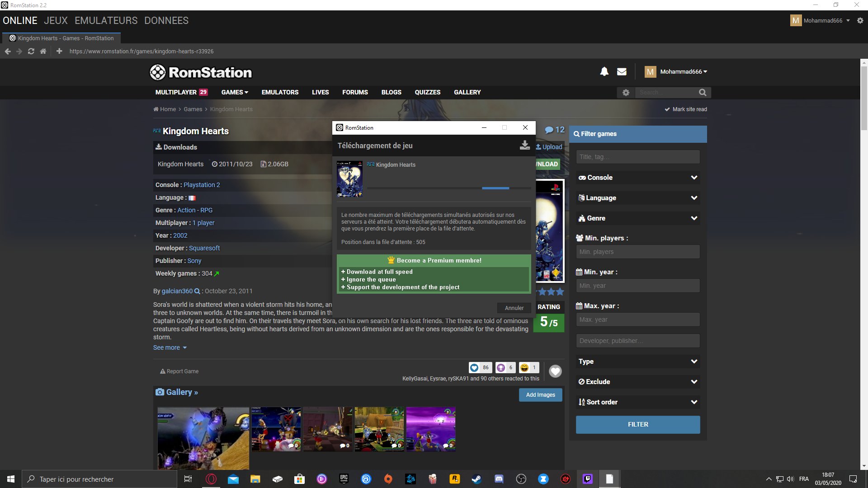Toggle Mark site read
Image resolution: width=868 pixels, height=488 pixels.
685,109
